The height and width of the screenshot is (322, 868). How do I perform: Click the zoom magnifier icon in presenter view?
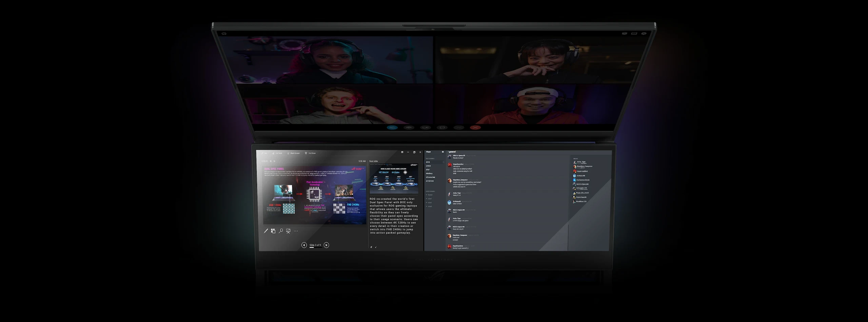(281, 231)
